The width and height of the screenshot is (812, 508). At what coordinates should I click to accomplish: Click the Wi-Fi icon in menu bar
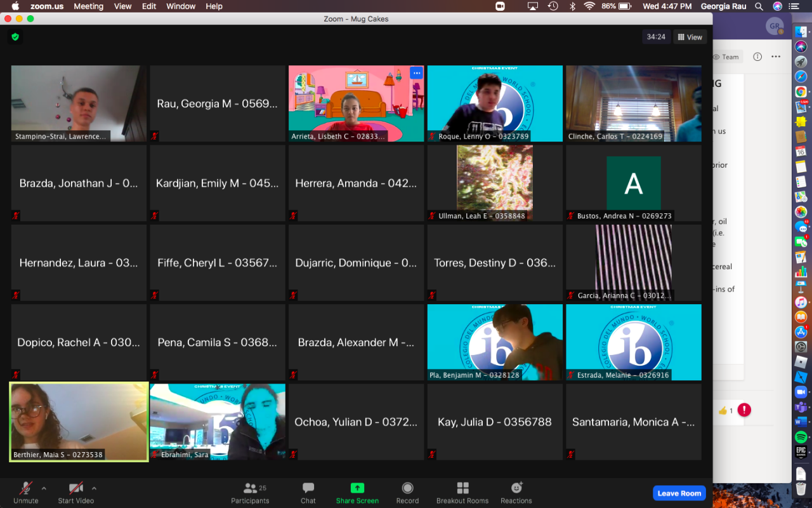[x=589, y=6]
